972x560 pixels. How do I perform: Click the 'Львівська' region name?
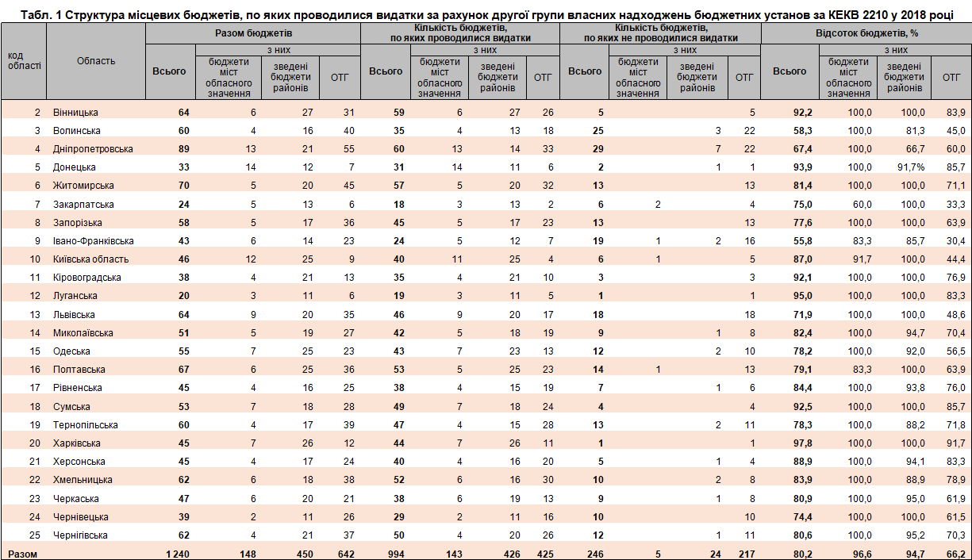[x=74, y=315]
